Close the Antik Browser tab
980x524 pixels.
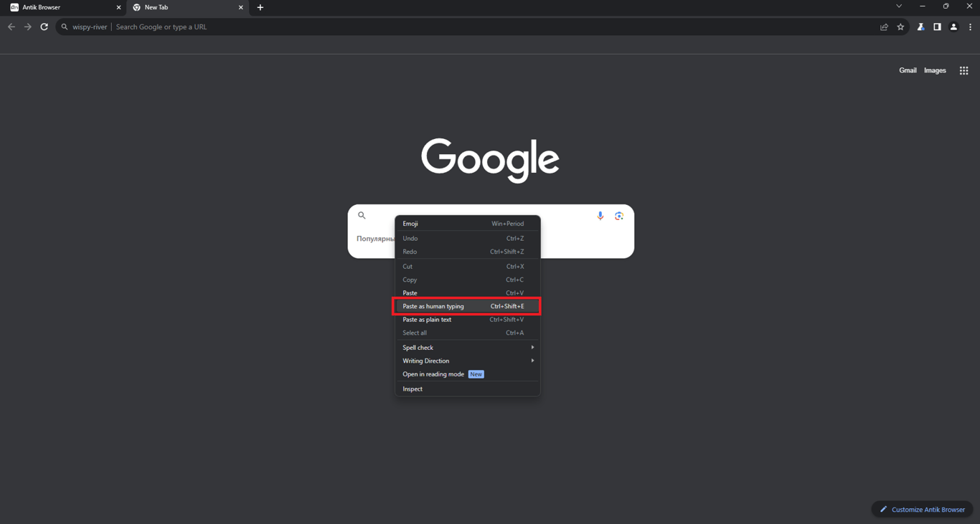pyautogui.click(x=118, y=7)
